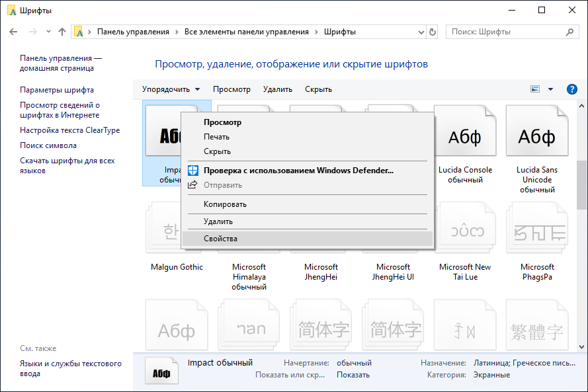Click the vertical scrollbar thumb
This screenshot has height=392, width=588.
581,184
